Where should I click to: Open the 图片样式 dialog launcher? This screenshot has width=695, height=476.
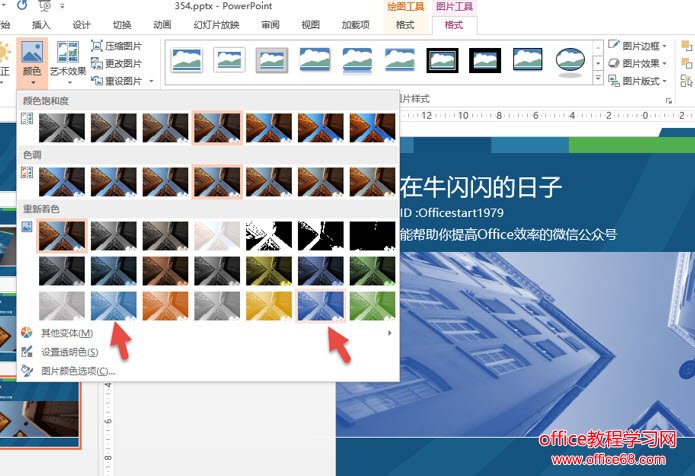[668, 101]
